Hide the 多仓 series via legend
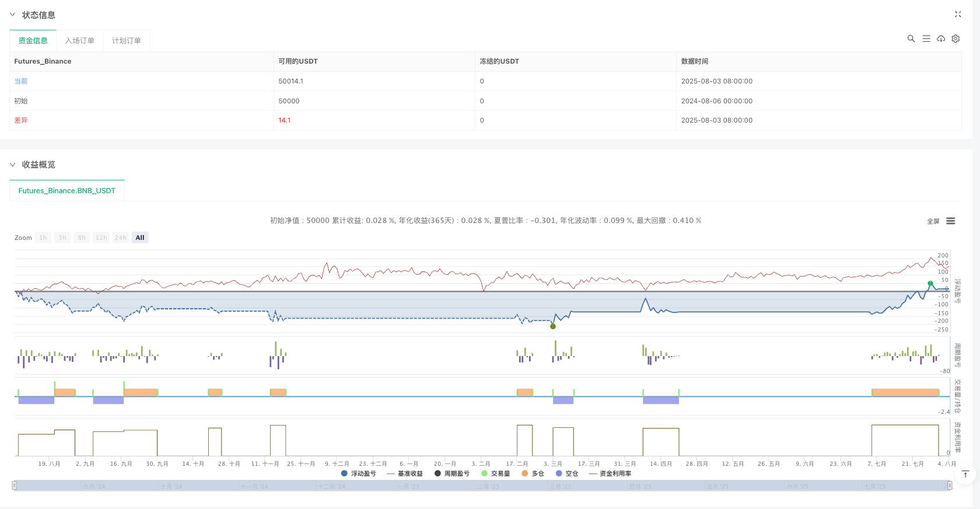The height and width of the screenshot is (509, 980). [533, 473]
